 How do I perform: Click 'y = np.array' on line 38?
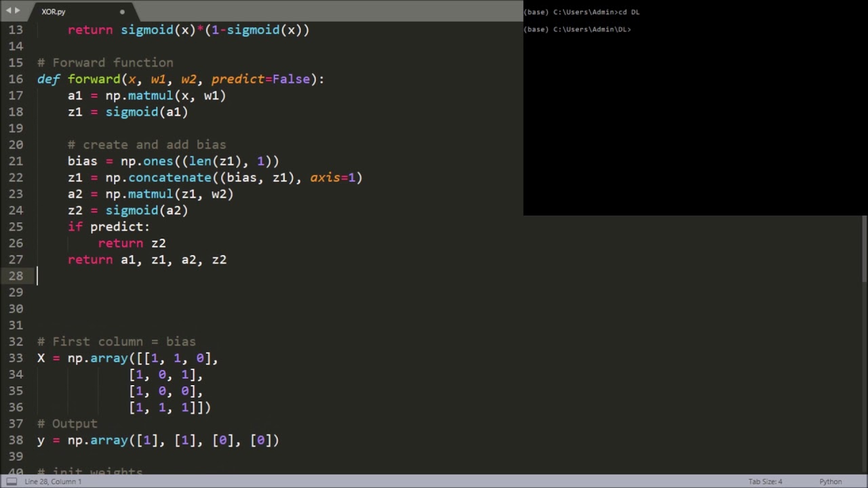coord(83,440)
